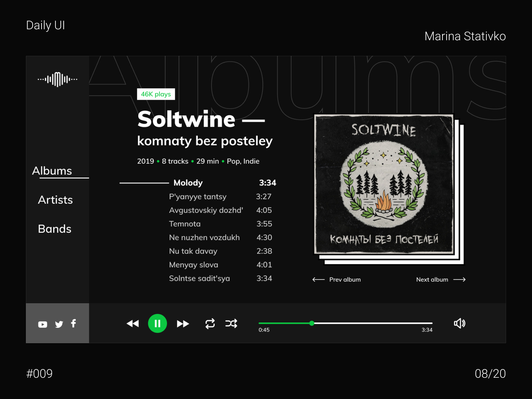The height and width of the screenshot is (399, 532).
Task: Click the Pop, Indie genre label
Action: [x=243, y=161]
